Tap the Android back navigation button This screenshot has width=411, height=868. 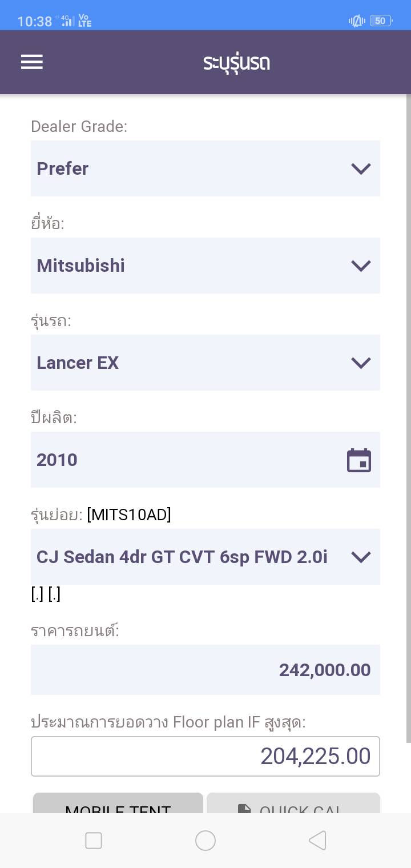coord(317,840)
